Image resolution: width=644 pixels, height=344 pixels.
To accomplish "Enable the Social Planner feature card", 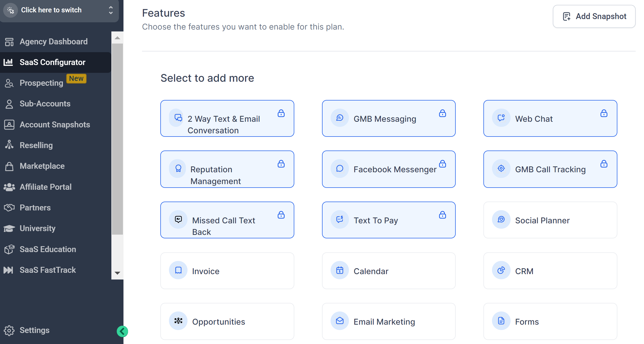I will tap(550, 220).
